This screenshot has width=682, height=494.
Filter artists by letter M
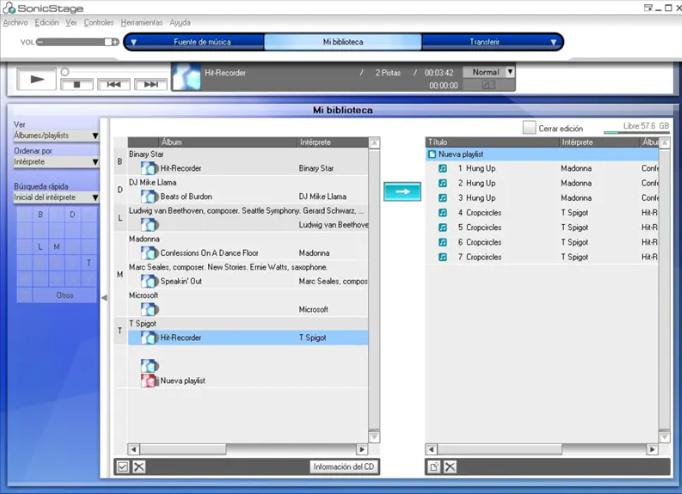click(57, 247)
